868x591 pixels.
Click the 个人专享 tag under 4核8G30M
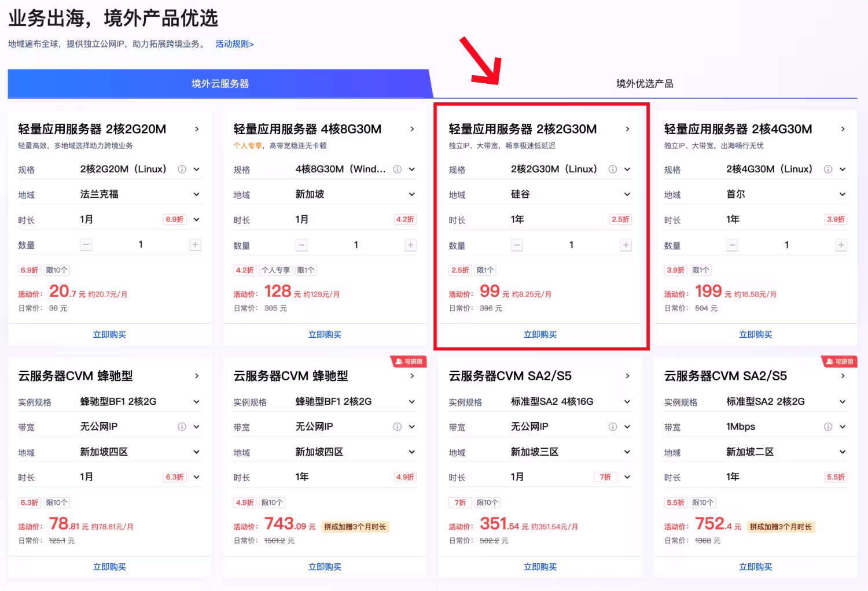point(275,270)
